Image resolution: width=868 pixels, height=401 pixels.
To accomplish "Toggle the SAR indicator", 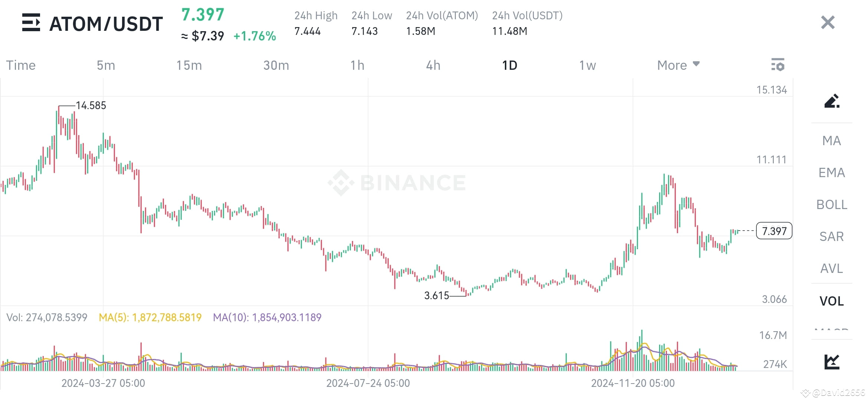I will pyautogui.click(x=831, y=237).
